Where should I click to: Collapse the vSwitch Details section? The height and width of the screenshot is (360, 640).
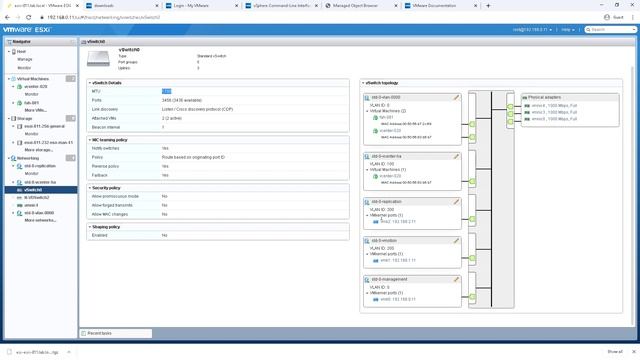tap(90, 83)
